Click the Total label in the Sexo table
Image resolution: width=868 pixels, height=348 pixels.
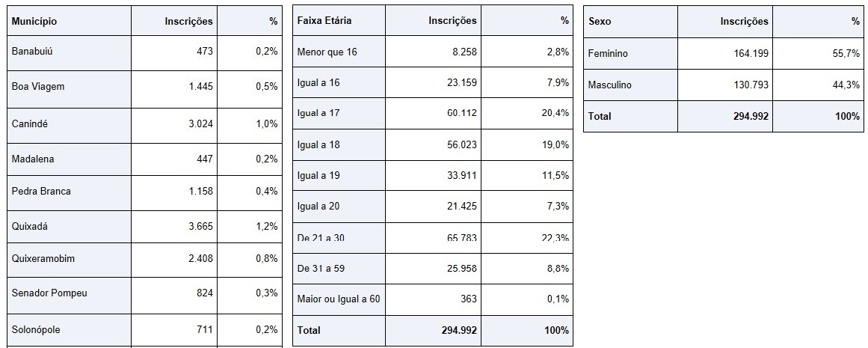coord(600,117)
